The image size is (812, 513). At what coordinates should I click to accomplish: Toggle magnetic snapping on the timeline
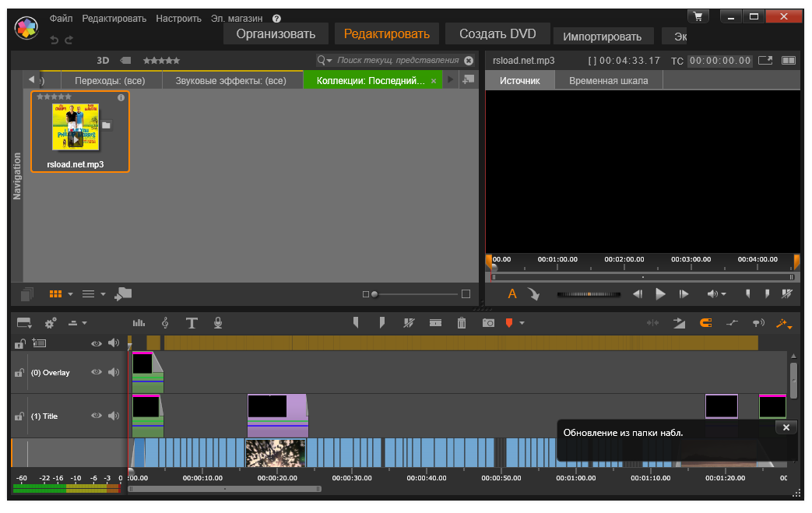705,323
